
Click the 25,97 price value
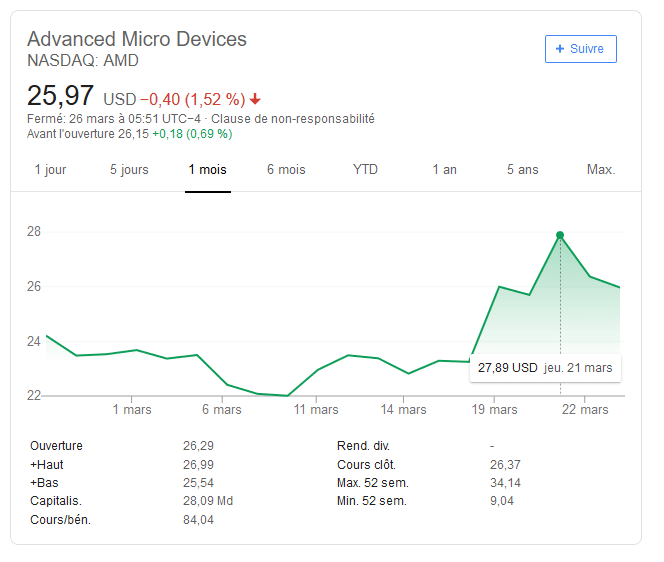pyautogui.click(x=60, y=96)
